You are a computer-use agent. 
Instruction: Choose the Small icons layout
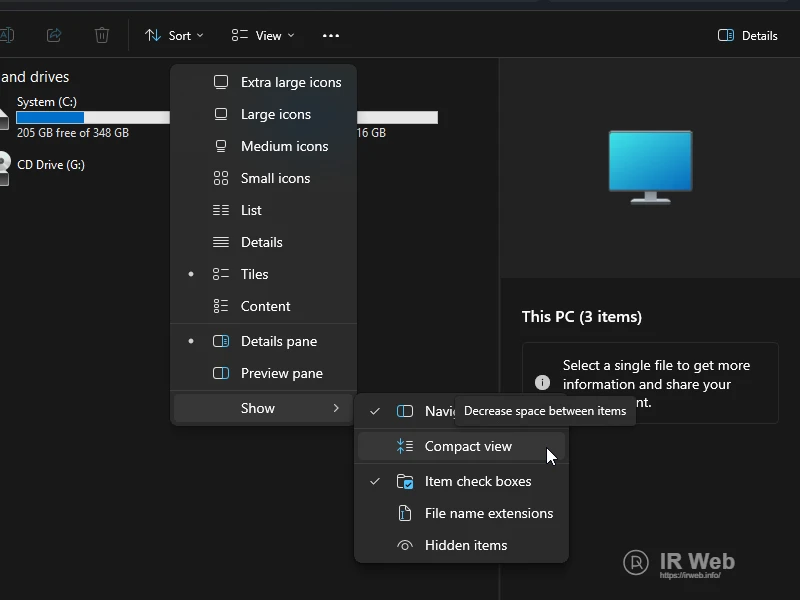click(x=275, y=178)
